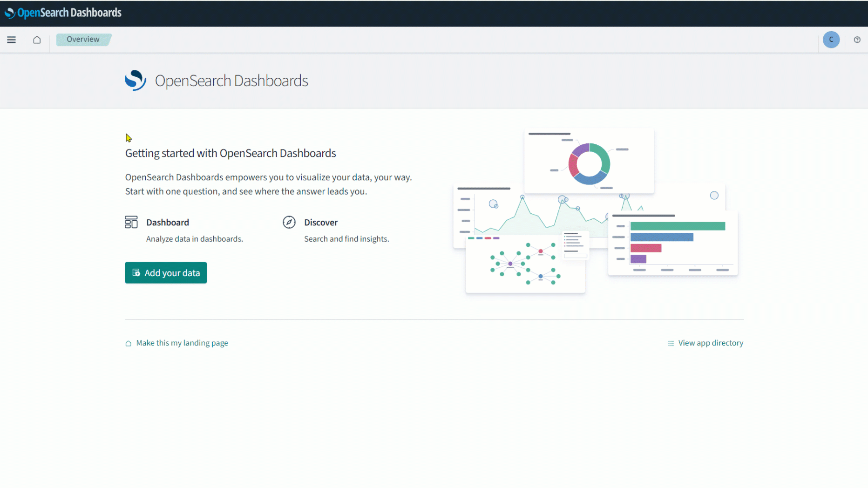Open the help question mark menu
The width and height of the screenshot is (868, 488).
pyautogui.click(x=857, y=40)
